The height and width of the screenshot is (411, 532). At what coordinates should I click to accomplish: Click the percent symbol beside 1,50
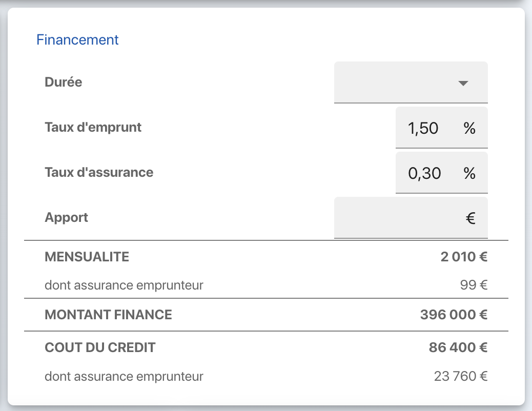(469, 128)
